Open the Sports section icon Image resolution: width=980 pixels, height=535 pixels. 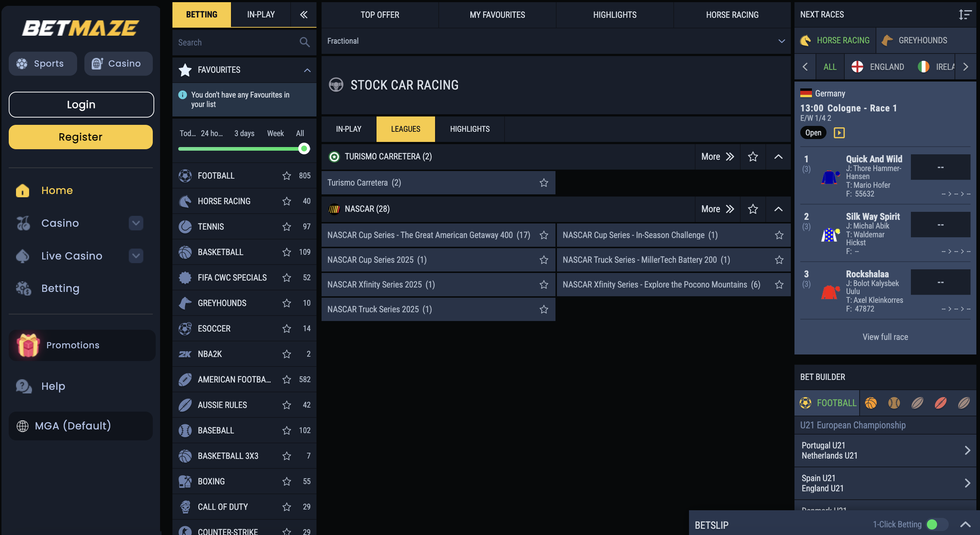(x=23, y=64)
